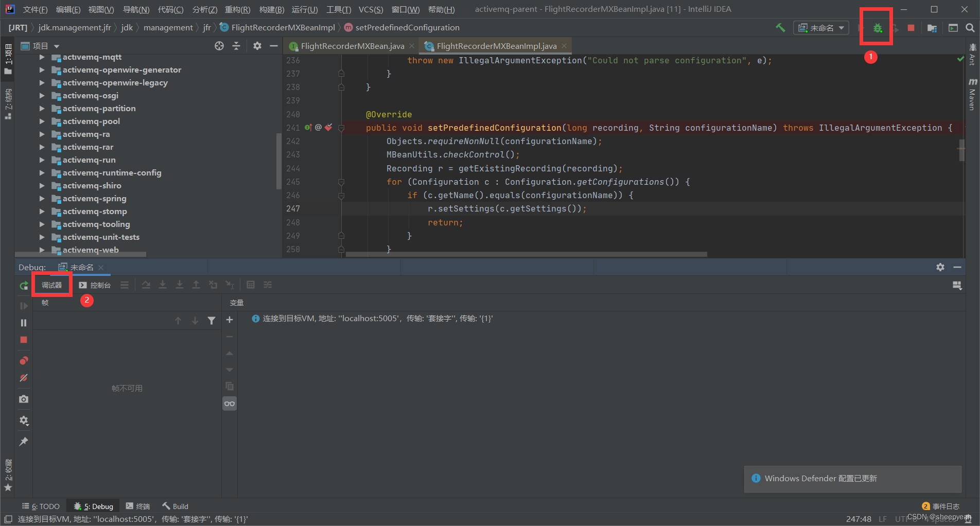Expand the activemq-web module node
The height and width of the screenshot is (526, 980).
[42, 250]
